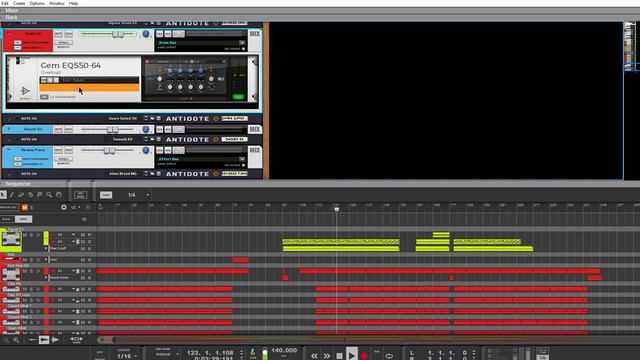Click the Gem EQ550-64 device title
The image size is (640, 360).
pyautogui.click(x=71, y=65)
